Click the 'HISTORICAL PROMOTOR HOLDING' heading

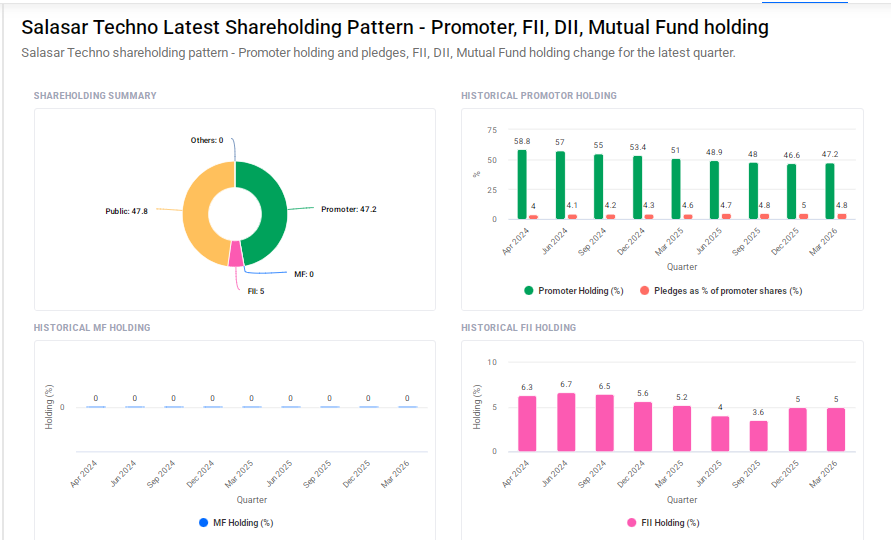click(x=539, y=95)
